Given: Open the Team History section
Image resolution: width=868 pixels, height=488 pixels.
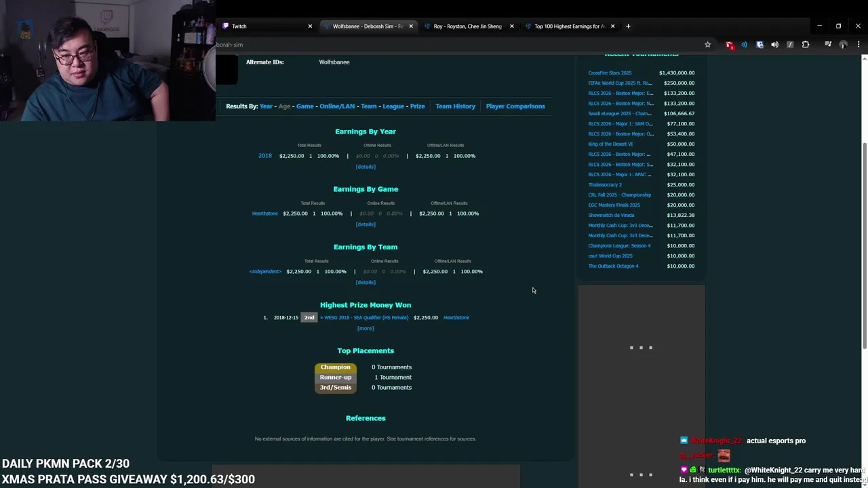Looking at the screenshot, I should (x=455, y=106).
